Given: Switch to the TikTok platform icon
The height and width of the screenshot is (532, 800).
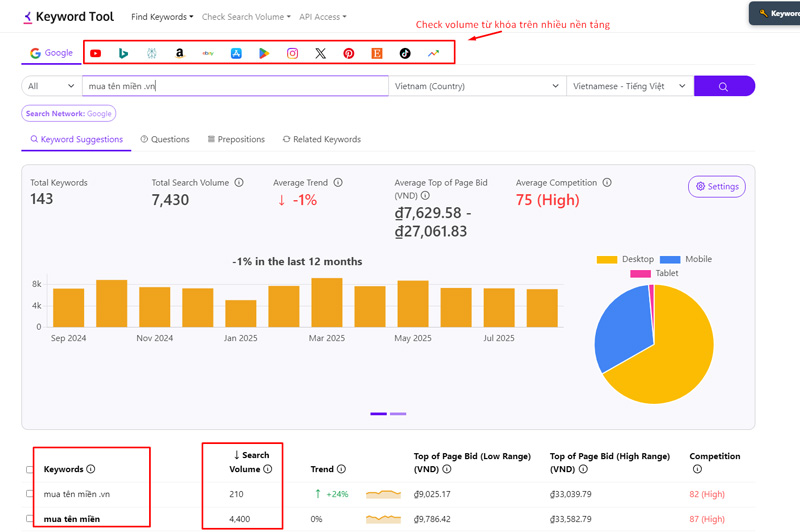Looking at the screenshot, I should pos(405,53).
